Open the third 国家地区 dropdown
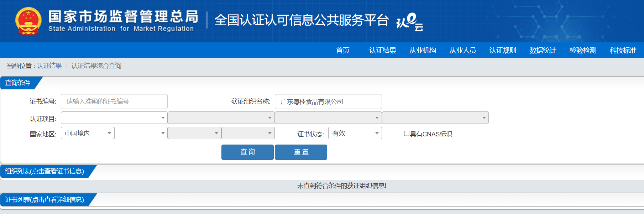Viewport: 644px width, 214px height. click(194, 133)
